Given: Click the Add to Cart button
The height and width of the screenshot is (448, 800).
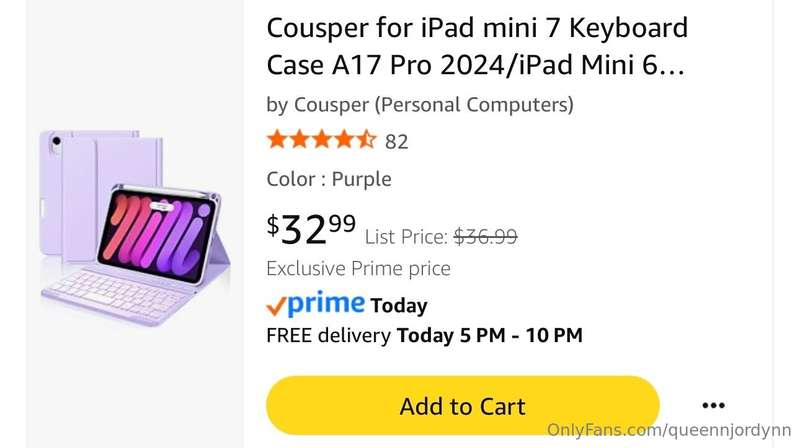Looking at the screenshot, I should pyautogui.click(x=463, y=406).
